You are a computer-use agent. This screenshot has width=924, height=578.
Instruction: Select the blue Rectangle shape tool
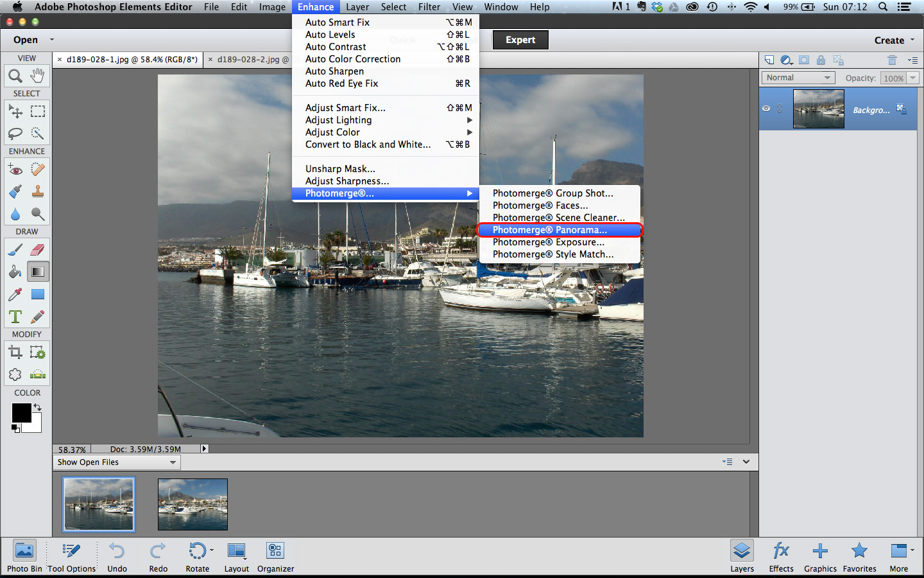38,295
